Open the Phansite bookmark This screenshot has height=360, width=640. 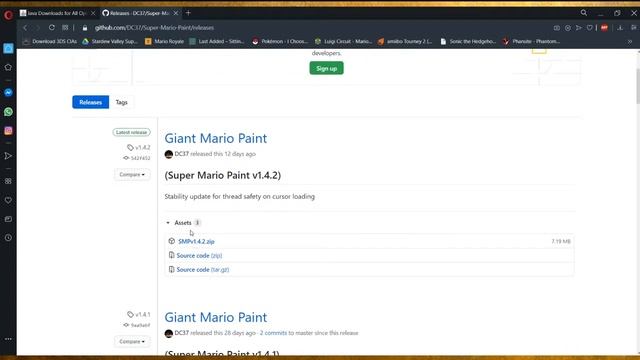pyautogui.click(x=531, y=41)
